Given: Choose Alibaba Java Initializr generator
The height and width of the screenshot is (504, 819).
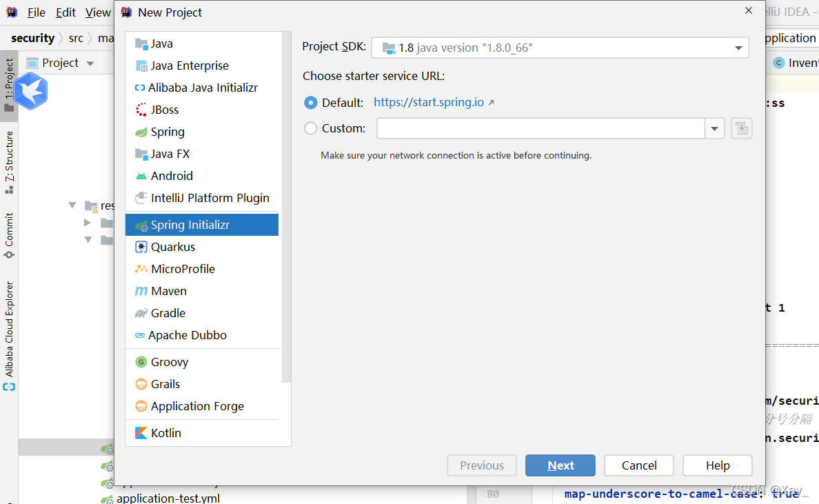Looking at the screenshot, I should pyautogui.click(x=201, y=88).
